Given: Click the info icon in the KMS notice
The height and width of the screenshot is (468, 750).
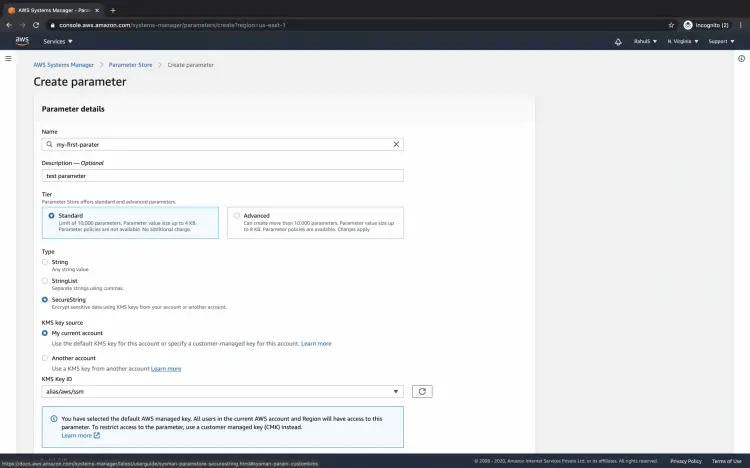Looking at the screenshot, I should tap(54, 419).
